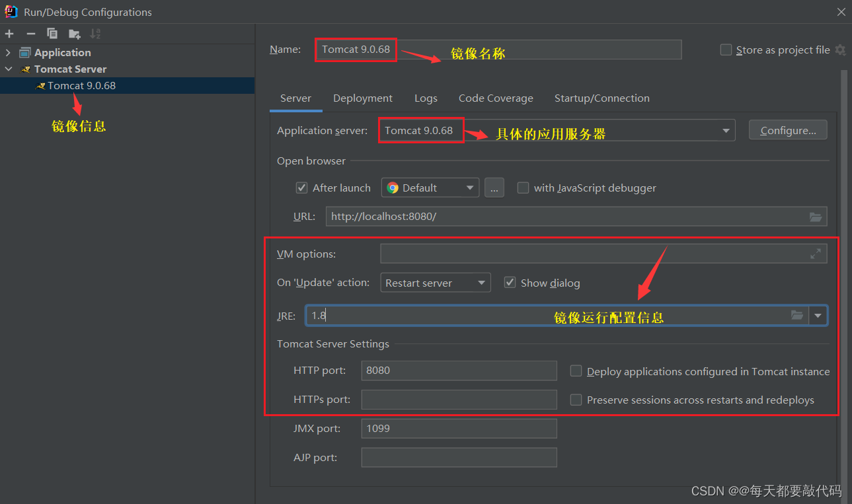The height and width of the screenshot is (504, 852).
Task: Sort configurations alphabetically
Action: pyautogui.click(x=95, y=34)
